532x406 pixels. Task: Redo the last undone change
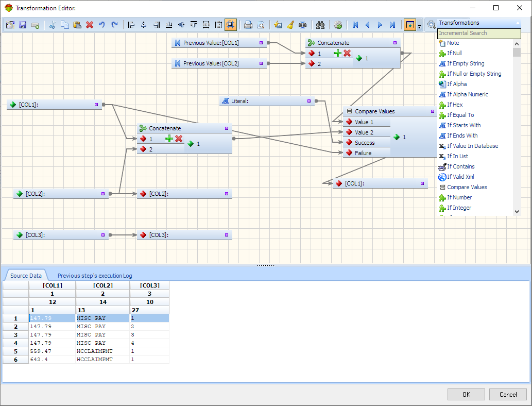click(x=115, y=25)
